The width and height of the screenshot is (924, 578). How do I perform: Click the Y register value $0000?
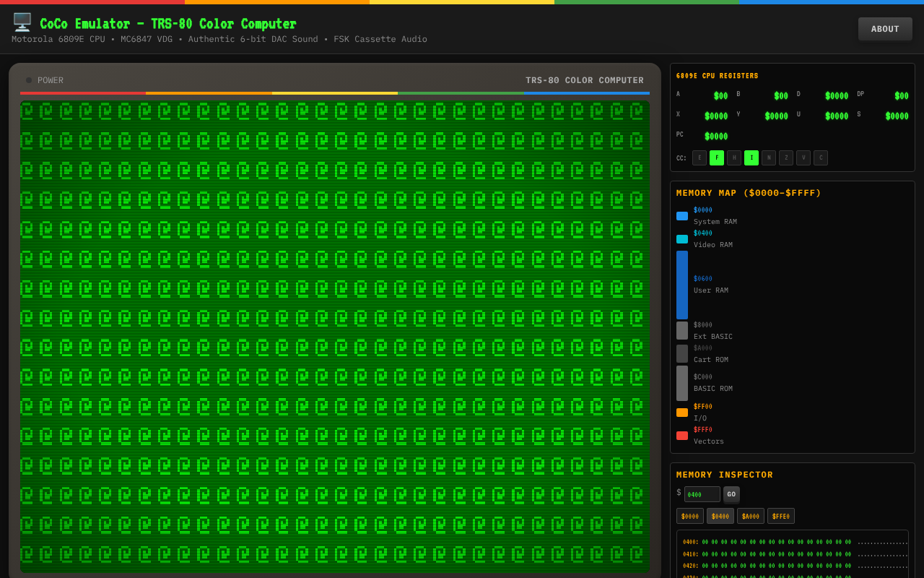coord(777,116)
